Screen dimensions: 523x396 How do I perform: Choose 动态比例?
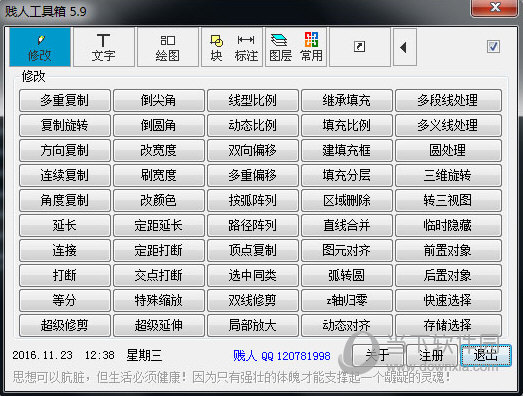click(x=253, y=125)
